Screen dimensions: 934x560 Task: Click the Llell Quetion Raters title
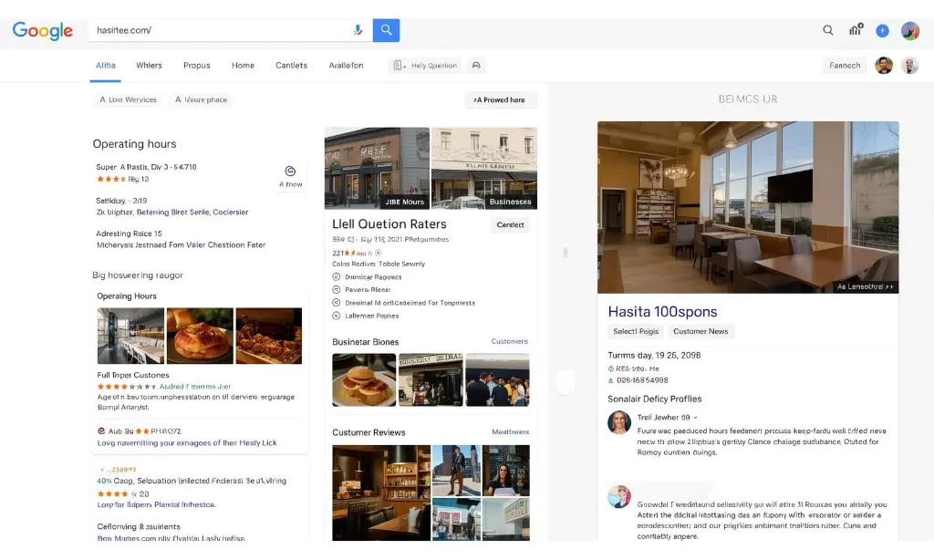click(x=389, y=224)
